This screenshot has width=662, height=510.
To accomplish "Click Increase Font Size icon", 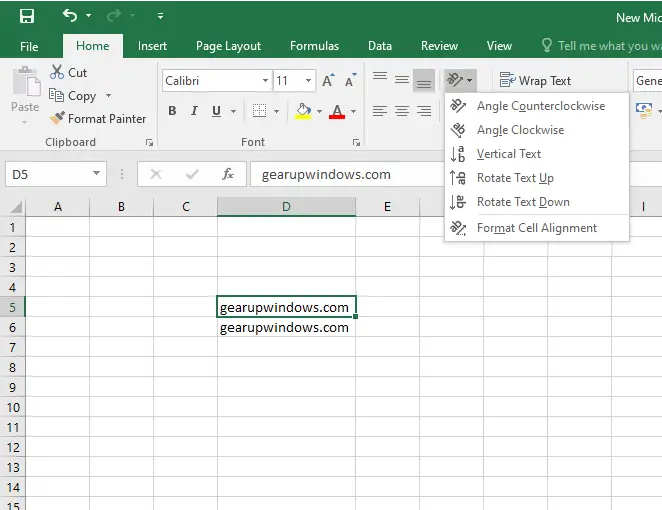I will click(x=328, y=80).
